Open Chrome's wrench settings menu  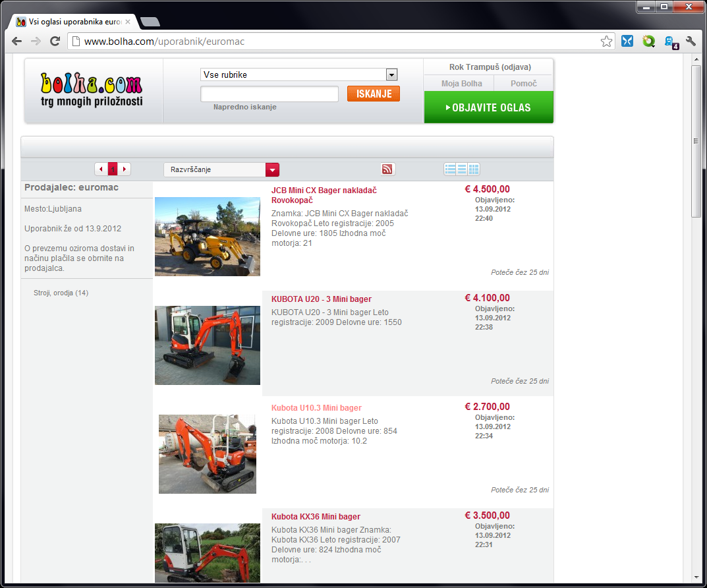coord(691,42)
